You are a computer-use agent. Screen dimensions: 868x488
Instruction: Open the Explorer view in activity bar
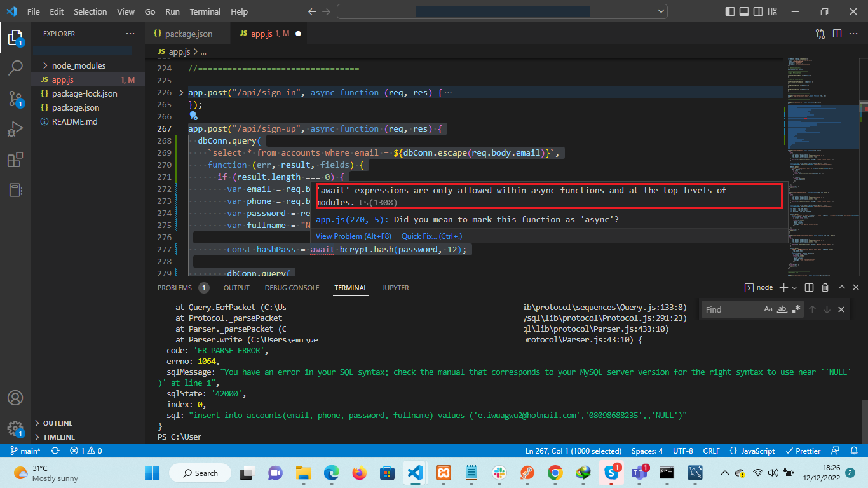15,37
